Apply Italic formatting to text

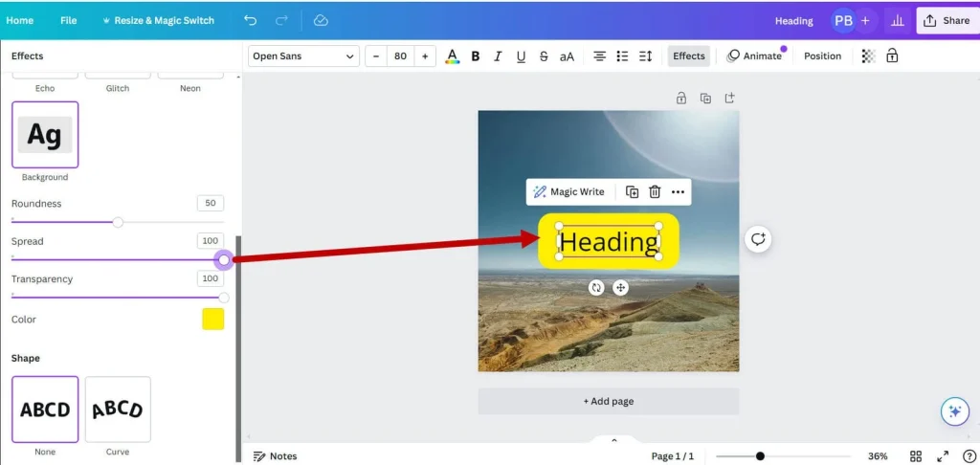click(x=498, y=56)
